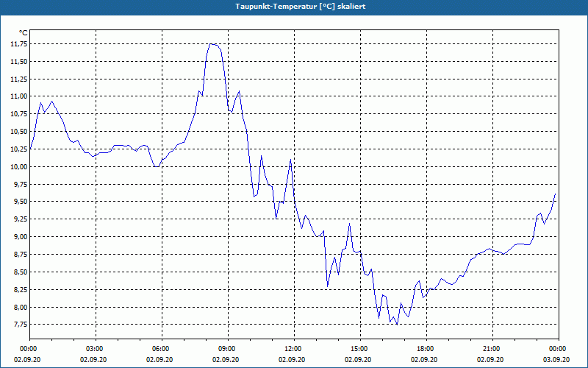Select the 11,50 y-axis value

coord(19,62)
